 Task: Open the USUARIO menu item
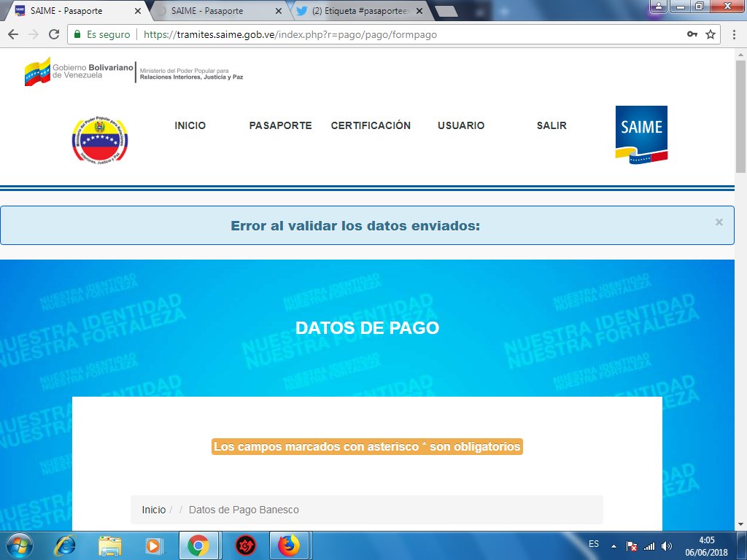point(461,125)
